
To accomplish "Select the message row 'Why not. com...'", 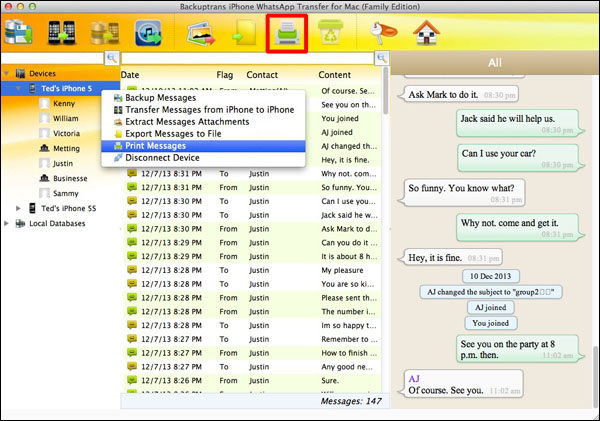I will (x=252, y=174).
